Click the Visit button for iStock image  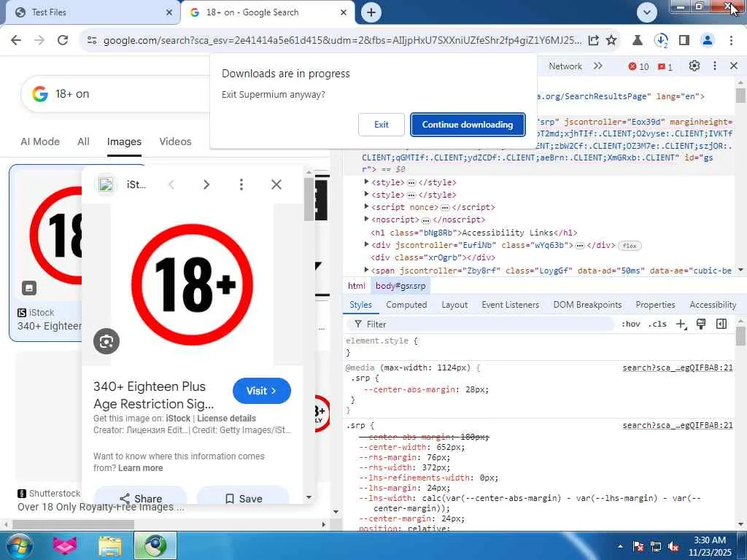[x=262, y=391]
